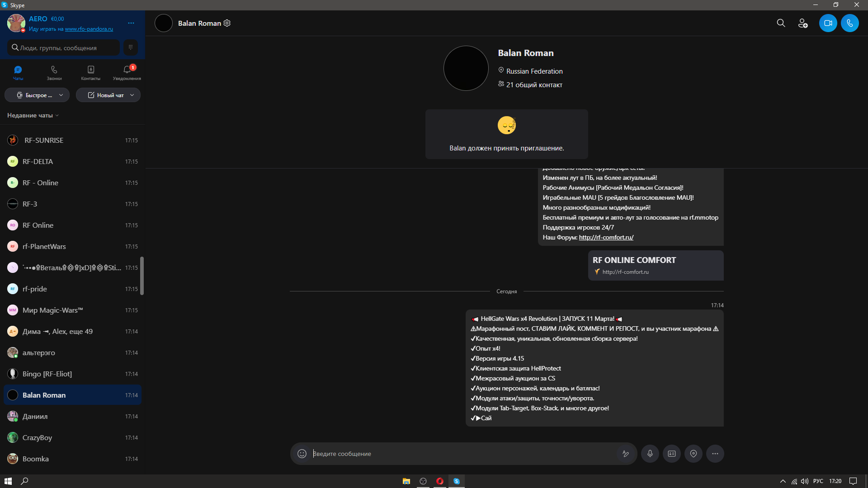Open the Boomka chat
The image size is (868, 488).
[x=72, y=459]
